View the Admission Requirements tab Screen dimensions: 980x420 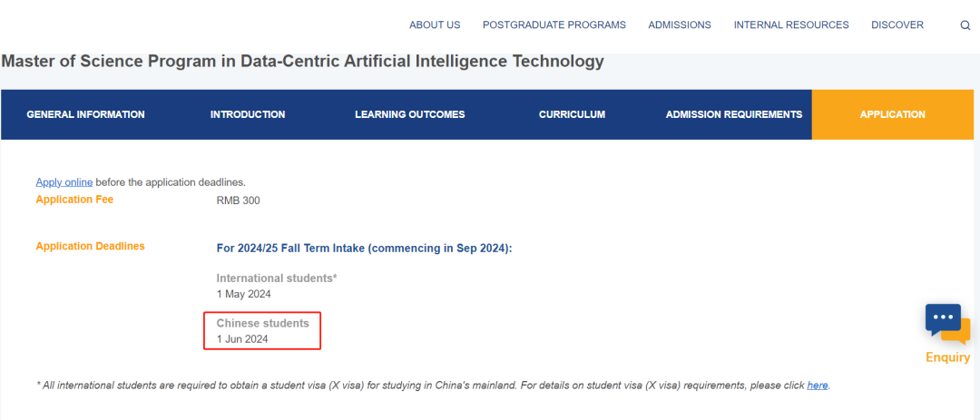point(734,114)
